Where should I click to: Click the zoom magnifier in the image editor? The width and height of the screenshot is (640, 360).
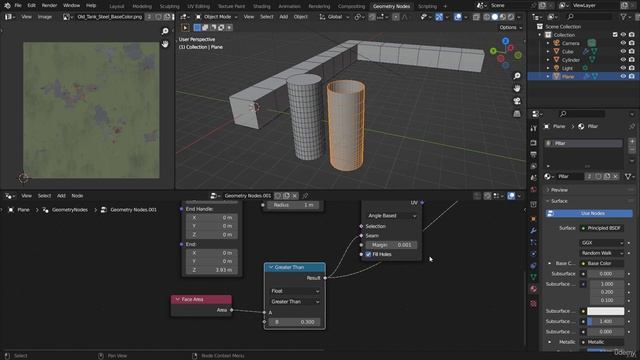165,31
